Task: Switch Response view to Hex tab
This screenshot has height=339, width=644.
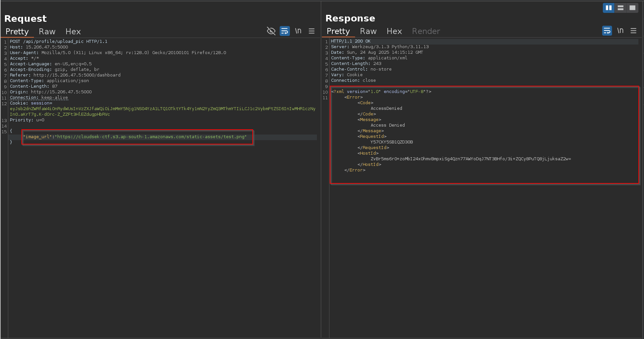Action: pos(394,31)
